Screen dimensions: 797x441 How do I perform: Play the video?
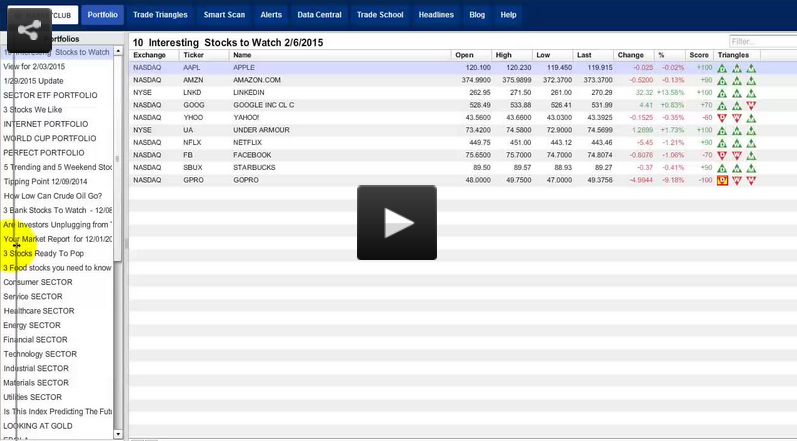point(396,223)
